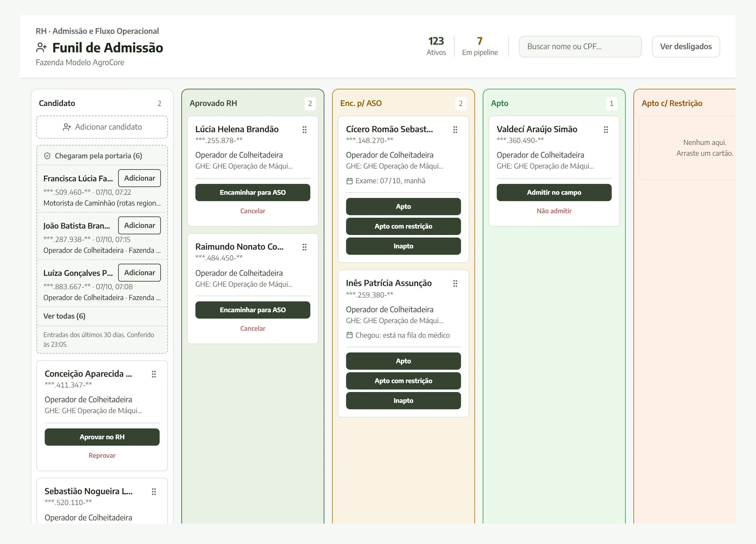Click the drag handle on Inês Patrícia Assunção card
The image size is (756, 544).
(x=455, y=283)
